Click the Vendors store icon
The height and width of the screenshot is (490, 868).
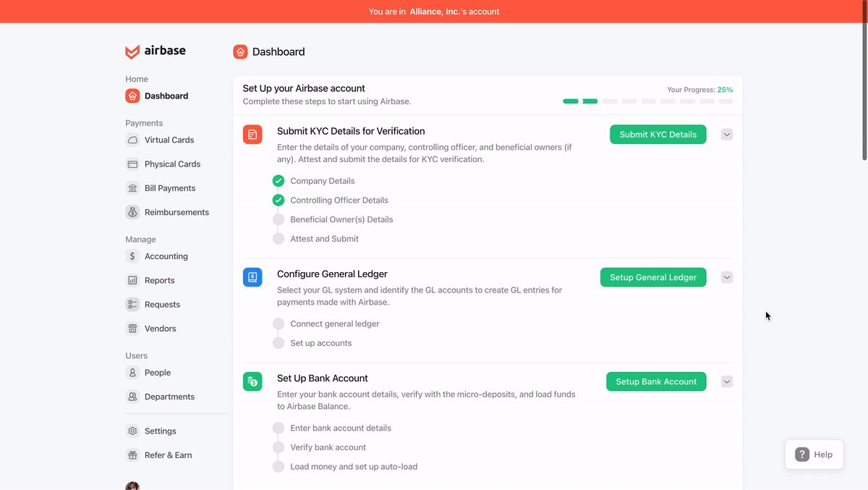pyautogui.click(x=132, y=329)
